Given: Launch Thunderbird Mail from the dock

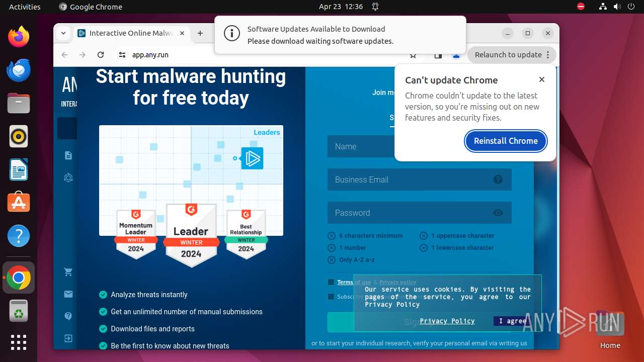Looking at the screenshot, I should click(19, 70).
